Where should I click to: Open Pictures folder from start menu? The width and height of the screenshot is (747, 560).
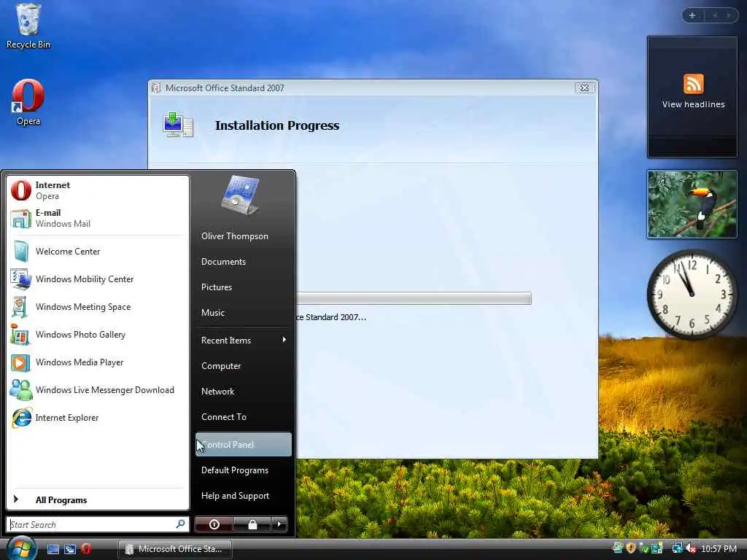[243, 287]
